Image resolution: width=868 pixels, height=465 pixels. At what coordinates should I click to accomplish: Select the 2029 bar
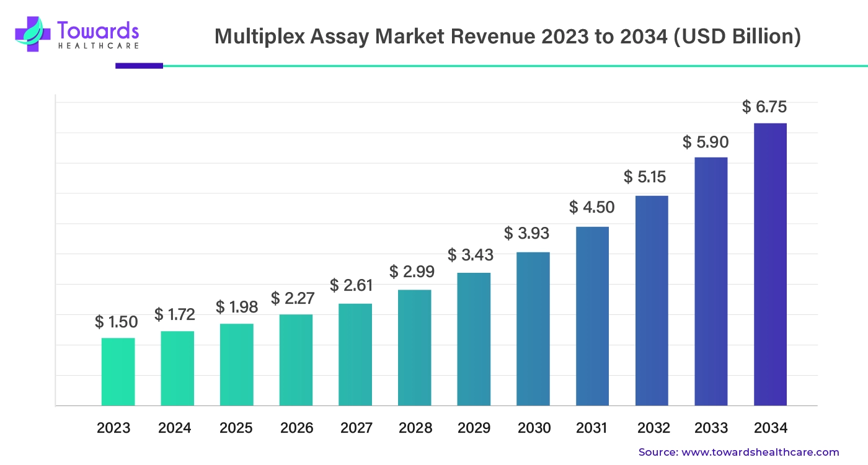click(x=474, y=339)
